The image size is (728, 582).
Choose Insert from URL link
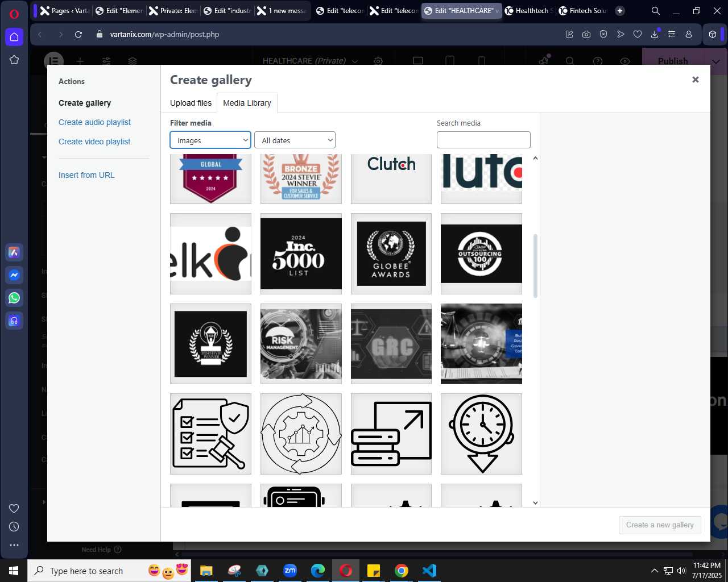point(86,175)
